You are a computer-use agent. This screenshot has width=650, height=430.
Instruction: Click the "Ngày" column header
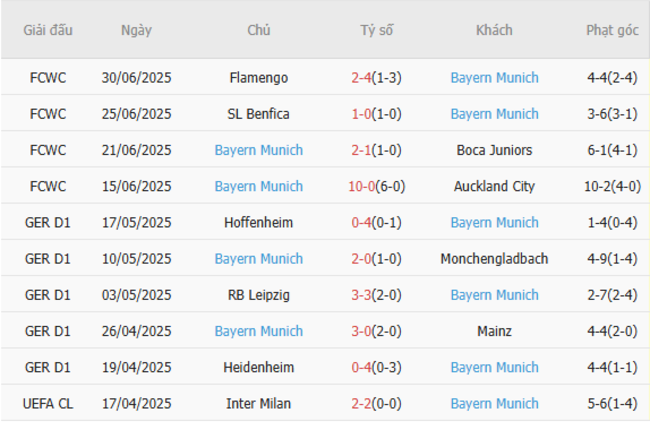click(x=136, y=30)
